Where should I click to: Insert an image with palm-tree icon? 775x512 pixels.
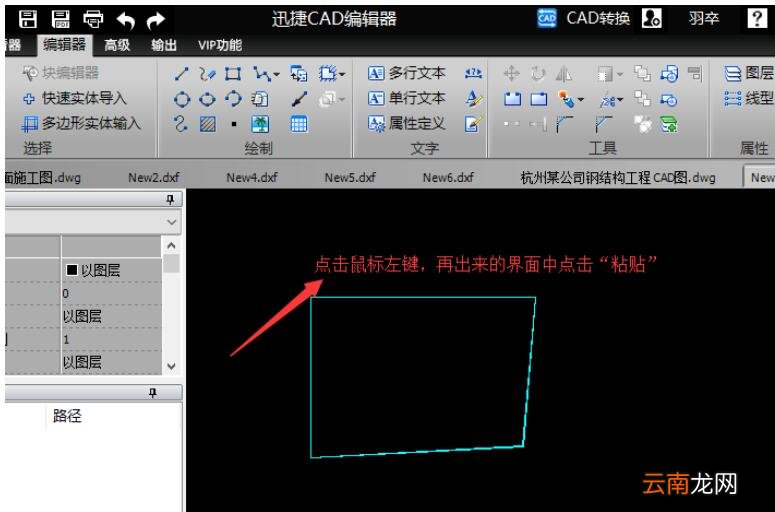260,124
